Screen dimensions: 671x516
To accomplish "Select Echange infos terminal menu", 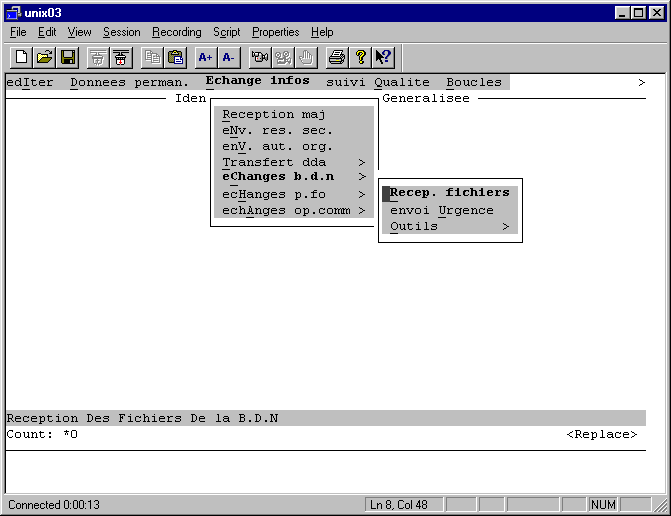I will pyautogui.click(x=257, y=81).
